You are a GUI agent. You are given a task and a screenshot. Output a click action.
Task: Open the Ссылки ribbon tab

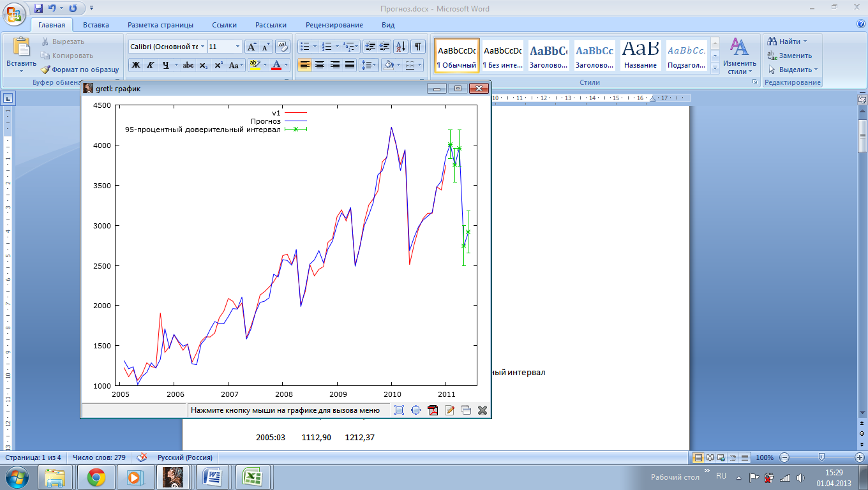(225, 25)
